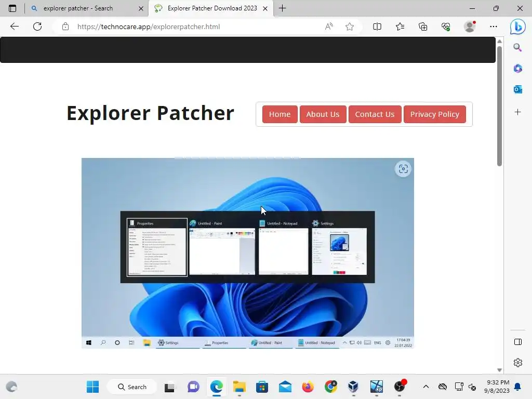Image resolution: width=532 pixels, height=399 pixels.
Task: Open Outlook sidebar app
Action: click(517, 89)
